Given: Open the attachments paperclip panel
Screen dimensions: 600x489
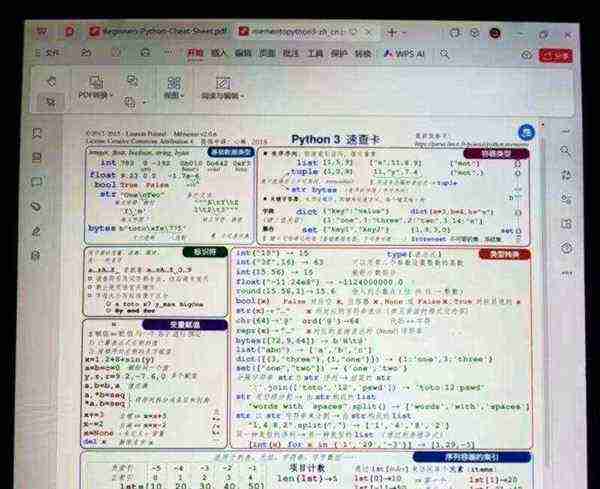Looking at the screenshot, I should pyautogui.click(x=36, y=207).
